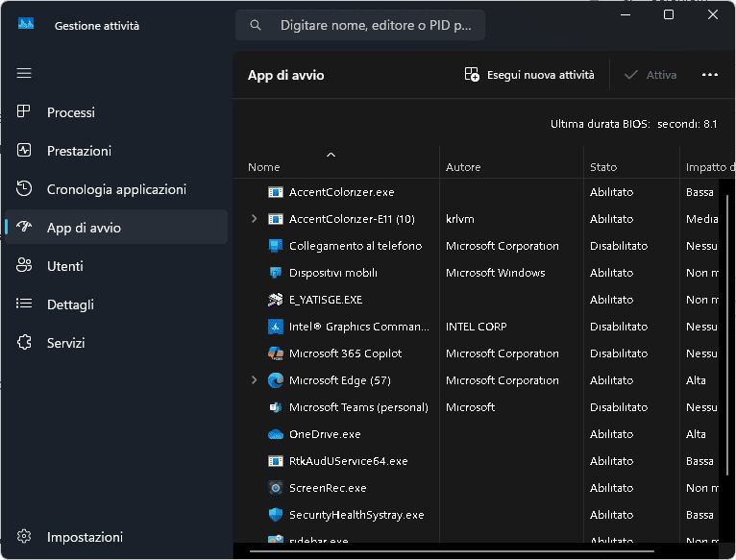Open the three-dots more options menu
This screenshot has height=560, width=736.
(710, 75)
